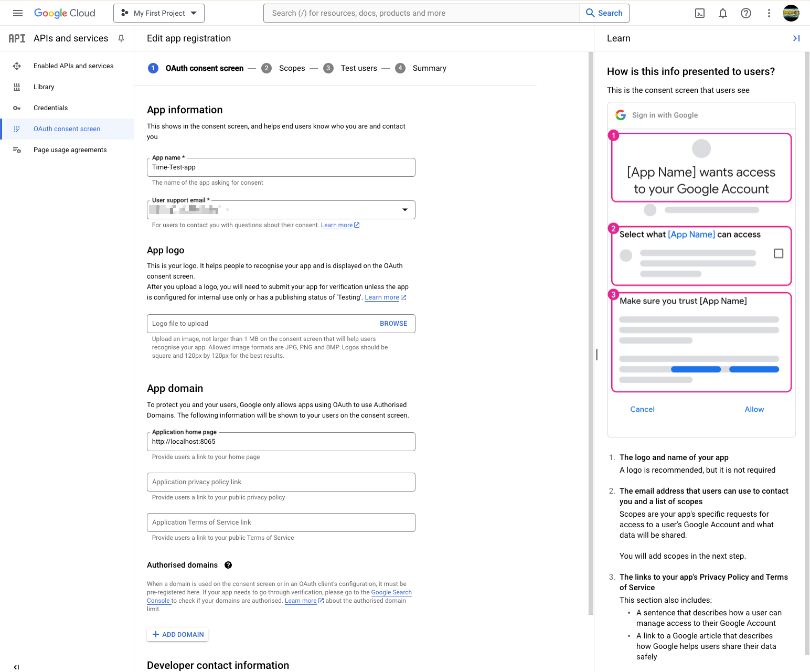The image size is (810, 672).
Task: Select OAuth consent screen in sidebar
Action: tap(67, 129)
